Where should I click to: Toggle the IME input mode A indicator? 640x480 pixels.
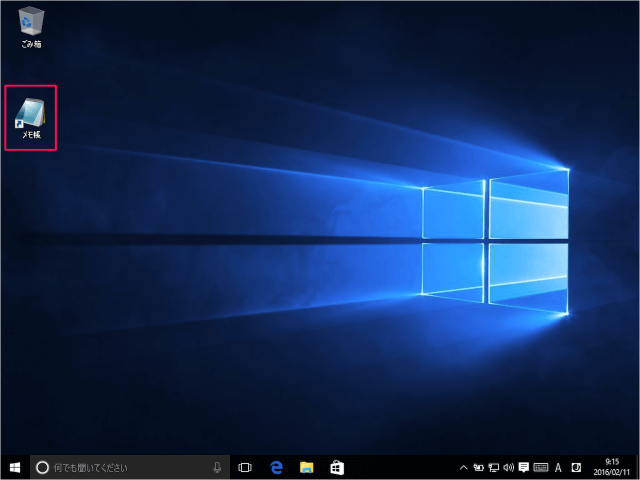coord(558,468)
